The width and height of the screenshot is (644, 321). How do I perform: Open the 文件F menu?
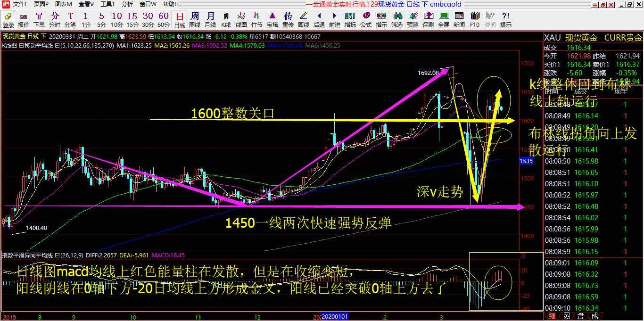(x=20, y=4)
